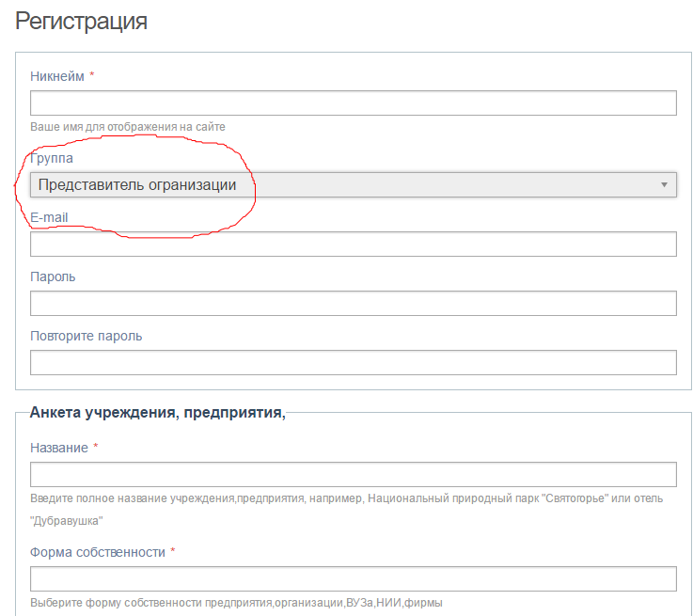Click the Пароль label text
693x616 pixels.
coord(53,277)
